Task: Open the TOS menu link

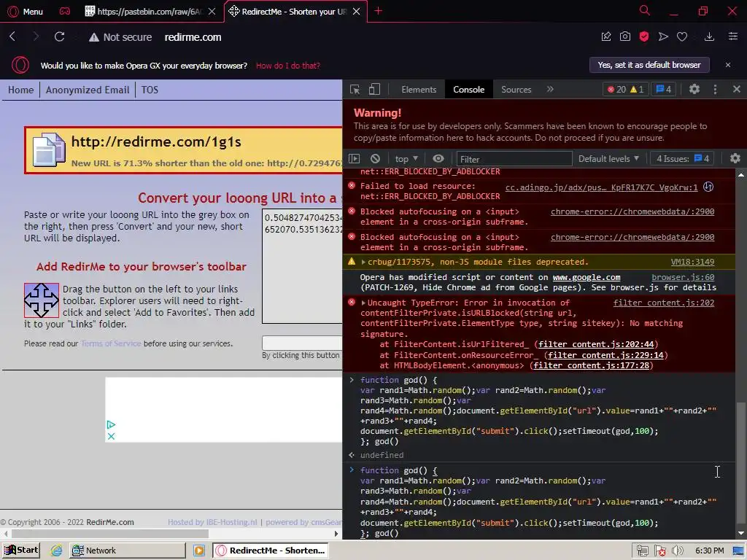Action: pos(150,90)
